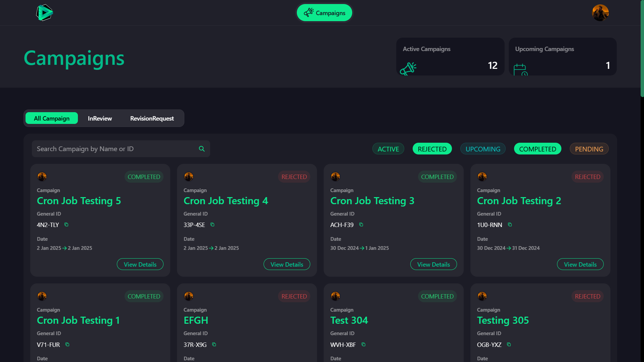
Task: Click the Cron Job Testing 3 title
Action: 372,201
